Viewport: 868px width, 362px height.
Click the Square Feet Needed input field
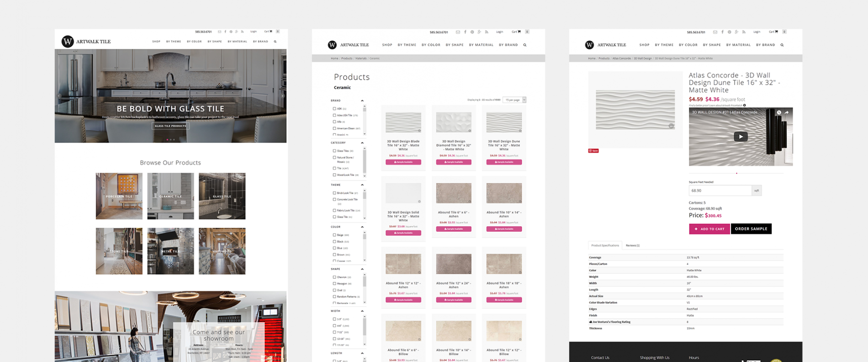click(720, 191)
